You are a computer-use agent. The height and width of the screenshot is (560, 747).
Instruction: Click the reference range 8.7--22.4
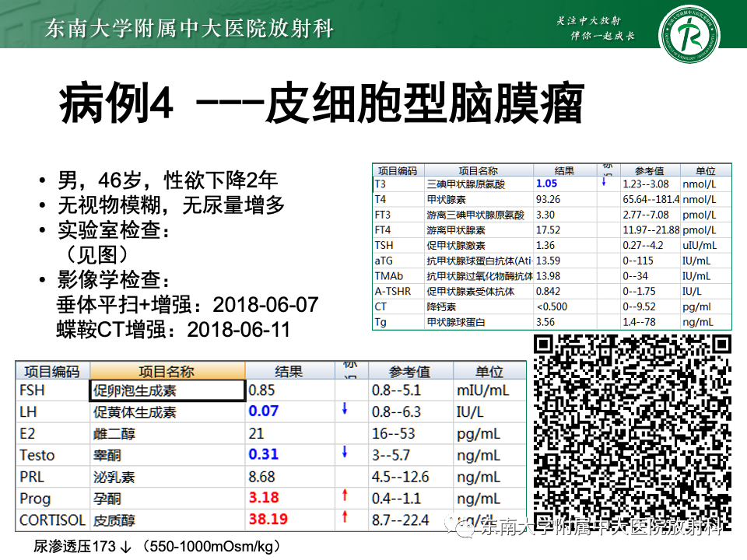point(400,520)
